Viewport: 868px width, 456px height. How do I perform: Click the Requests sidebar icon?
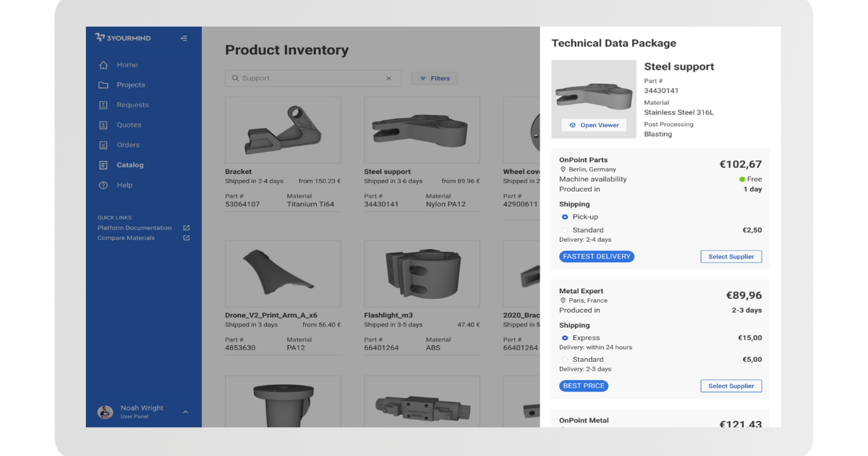coord(103,104)
